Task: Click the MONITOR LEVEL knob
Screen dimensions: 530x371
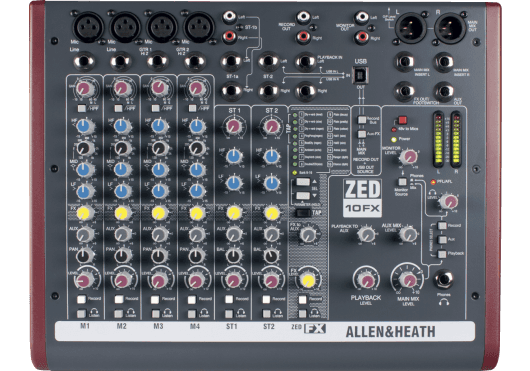Action: point(409,157)
